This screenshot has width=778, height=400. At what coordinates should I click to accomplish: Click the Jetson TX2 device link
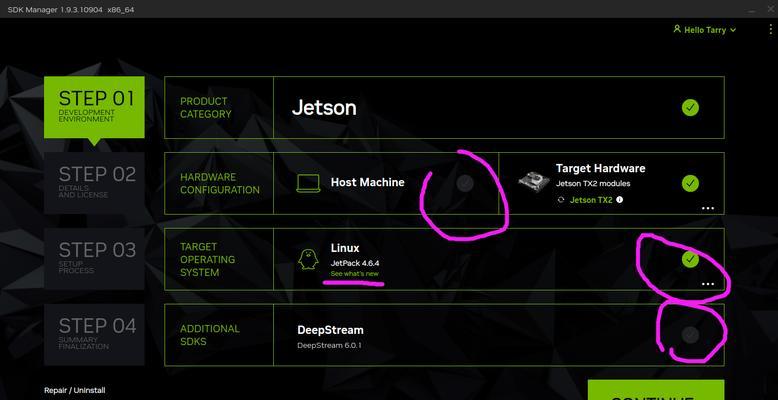591,200
